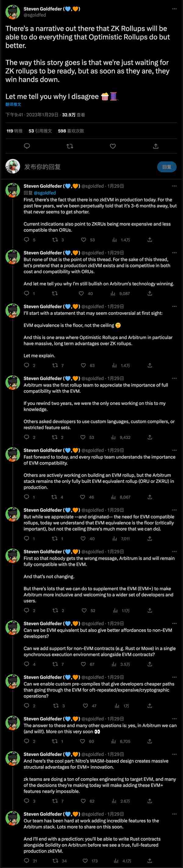This screenshot has height=868, width=183.
Task: View the 119 转推 retweets list
Action: click(x=15, y=131)
